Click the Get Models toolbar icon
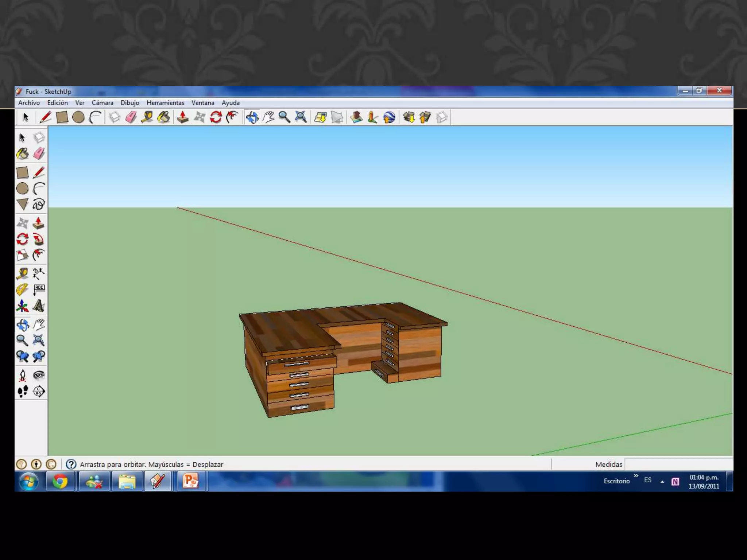The height and width of the screenshot is (560, 747). point(409,117)
